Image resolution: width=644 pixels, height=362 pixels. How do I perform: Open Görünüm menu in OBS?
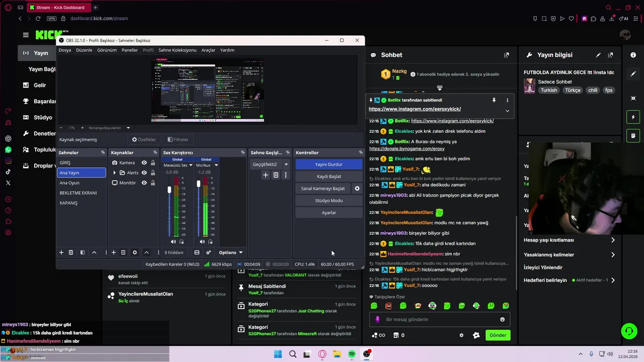[107, 50]
